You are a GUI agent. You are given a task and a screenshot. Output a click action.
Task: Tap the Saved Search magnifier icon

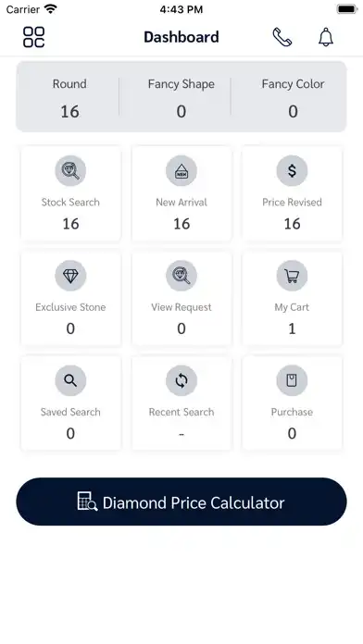click(x=70, y=380)
